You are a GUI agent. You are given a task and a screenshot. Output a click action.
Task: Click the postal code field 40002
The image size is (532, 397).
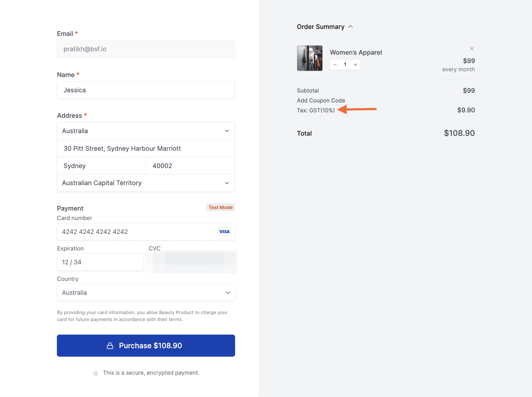190,166
